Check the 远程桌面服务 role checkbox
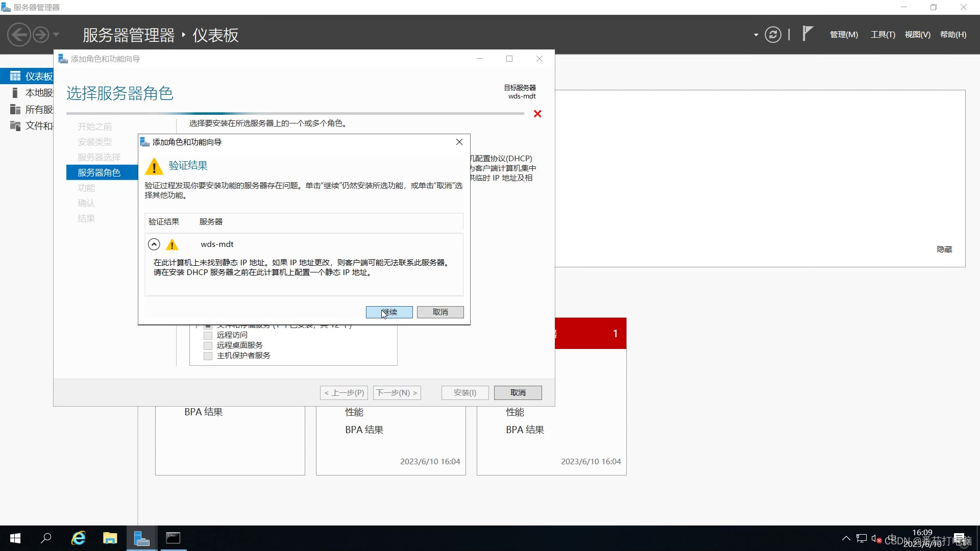The image size is (980, 551). [208, 345]
